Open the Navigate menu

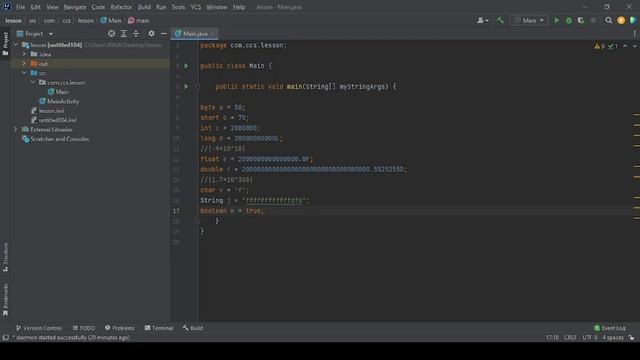click(x=75, y=7)
